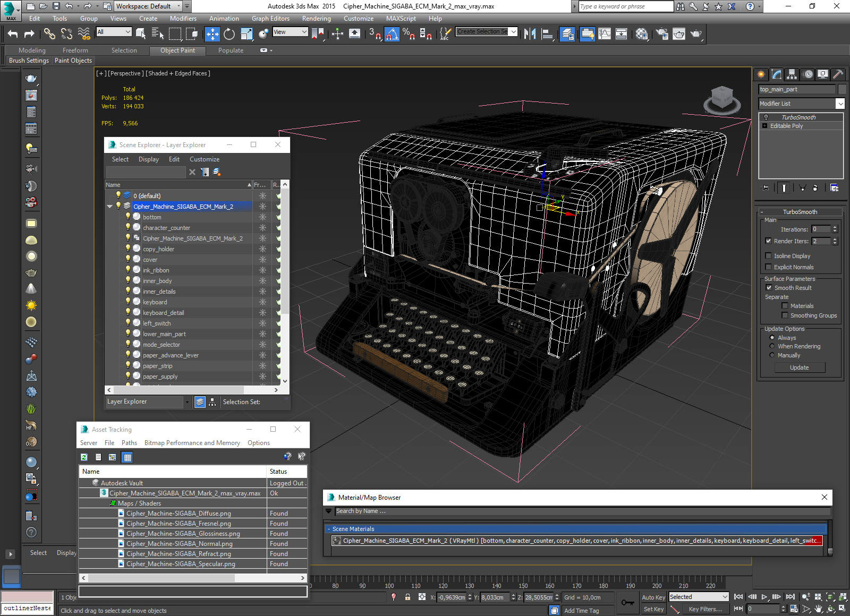The width and height of the screenshot is (850, 616).
Task: Click the Update button in TurboSmooth
Action: point(800,367)
